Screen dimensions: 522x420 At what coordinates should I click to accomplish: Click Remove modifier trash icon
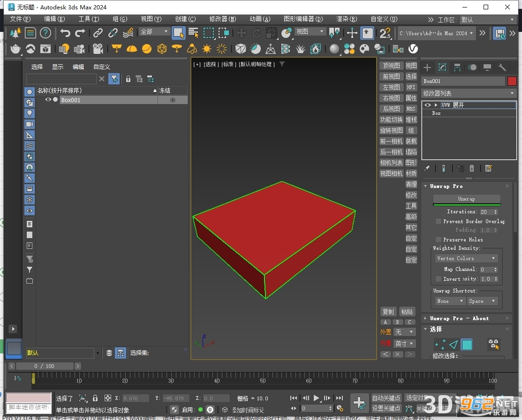pos(472,168)
